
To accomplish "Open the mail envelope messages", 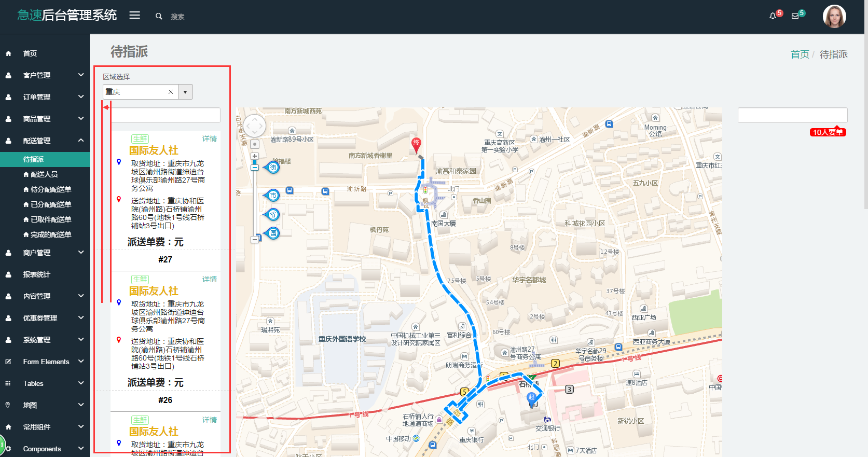I will [795, 16].
